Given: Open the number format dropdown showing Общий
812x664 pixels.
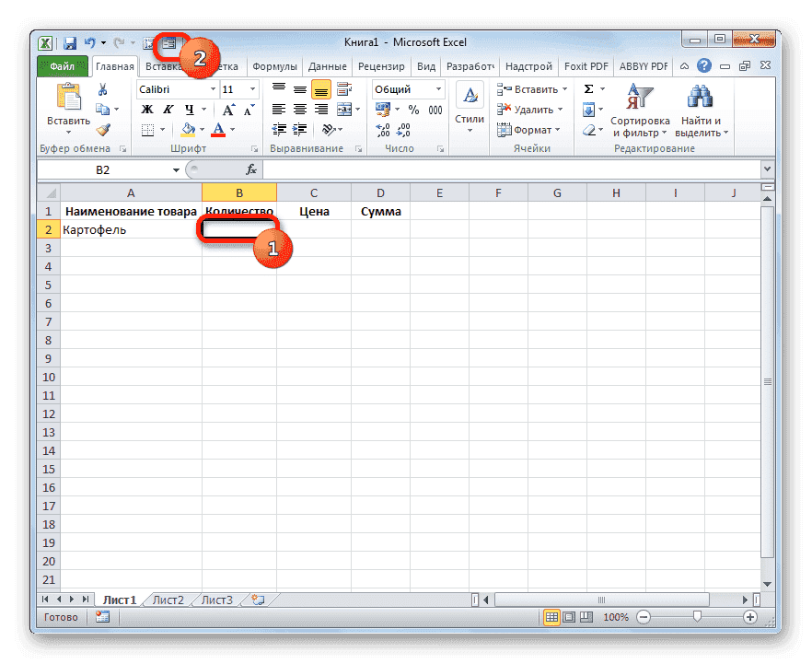Looking at the screenshot, I should [405, 88].
